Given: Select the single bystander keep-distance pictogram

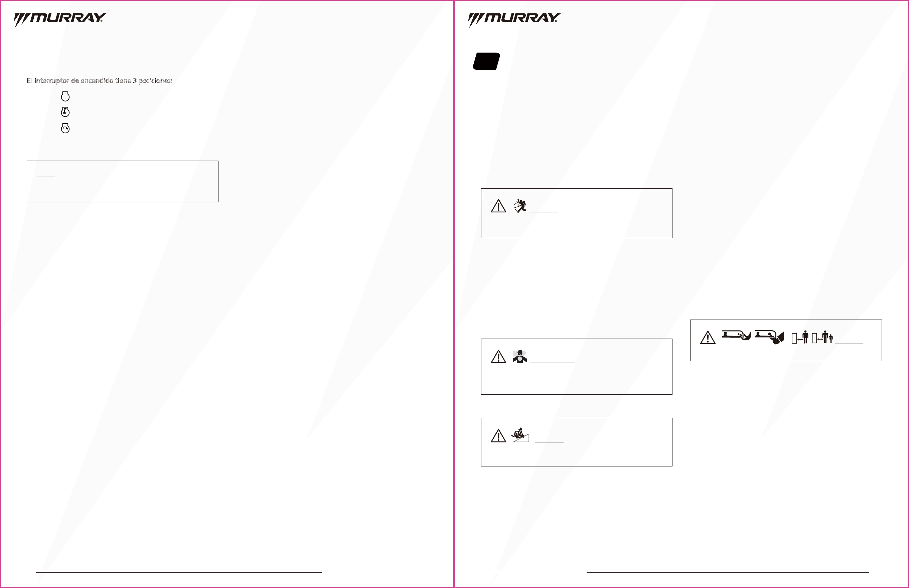Looking at the screenshot, I should [800, 337].
